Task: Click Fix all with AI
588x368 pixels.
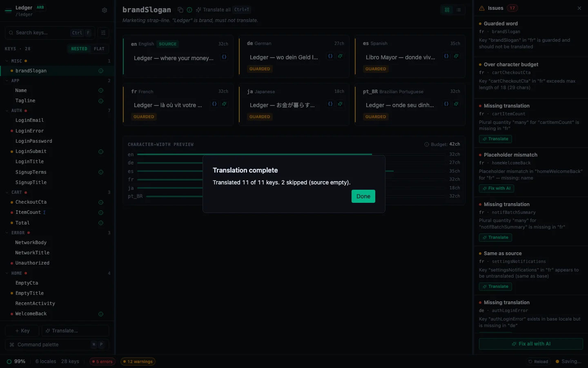Action: coord(531,344)
